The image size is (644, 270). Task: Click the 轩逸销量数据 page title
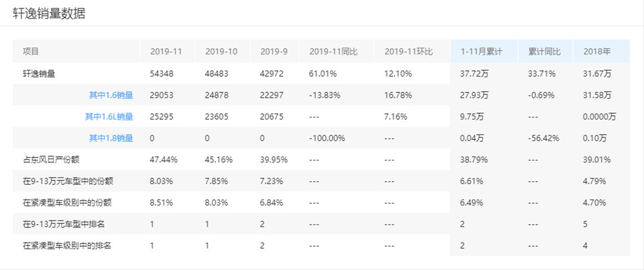click(x=49, y=13)
